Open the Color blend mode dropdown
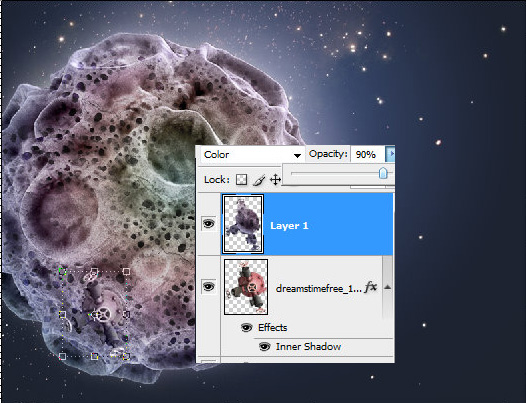Image resolution: width=526 pixels, height=403 pixels. [252, 155]
